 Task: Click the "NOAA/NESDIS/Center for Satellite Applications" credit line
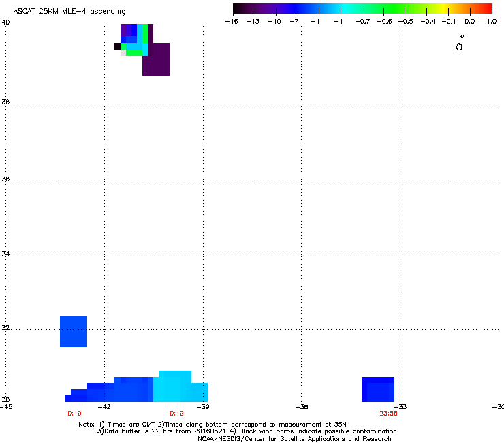tap(294, 438)
